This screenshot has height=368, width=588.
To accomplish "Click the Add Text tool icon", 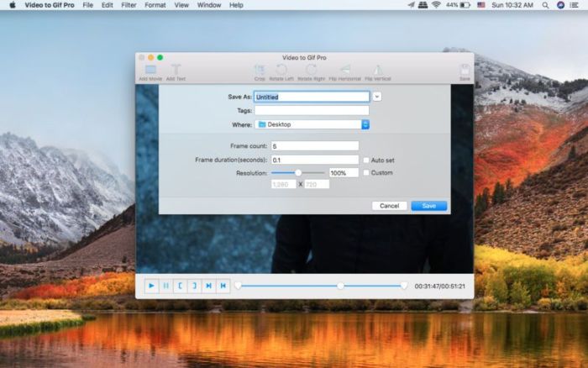I will (176, 71).
